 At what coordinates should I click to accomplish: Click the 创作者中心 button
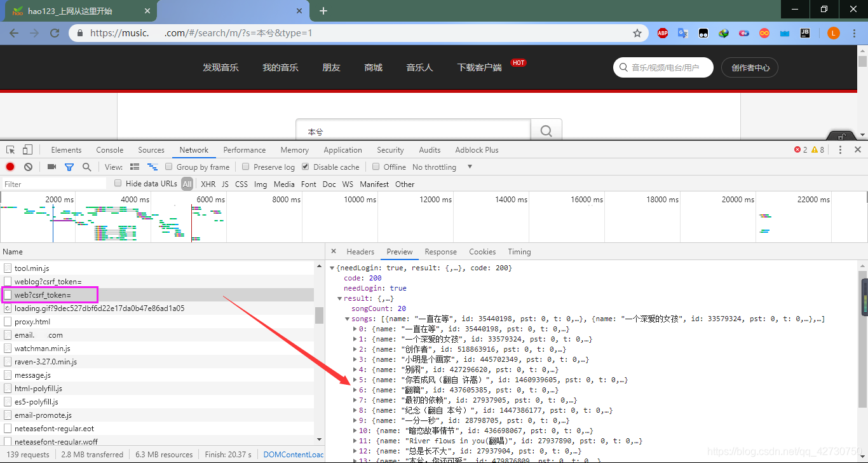[x=750, y=68]
